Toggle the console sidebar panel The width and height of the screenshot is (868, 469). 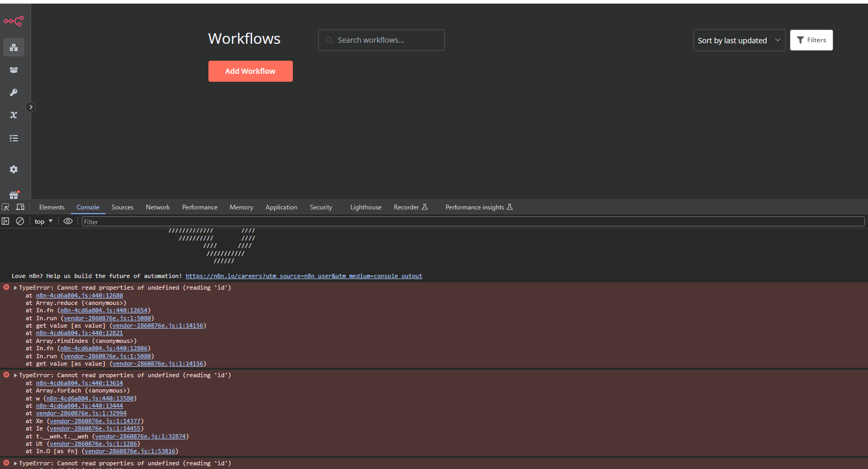(6, 222)
